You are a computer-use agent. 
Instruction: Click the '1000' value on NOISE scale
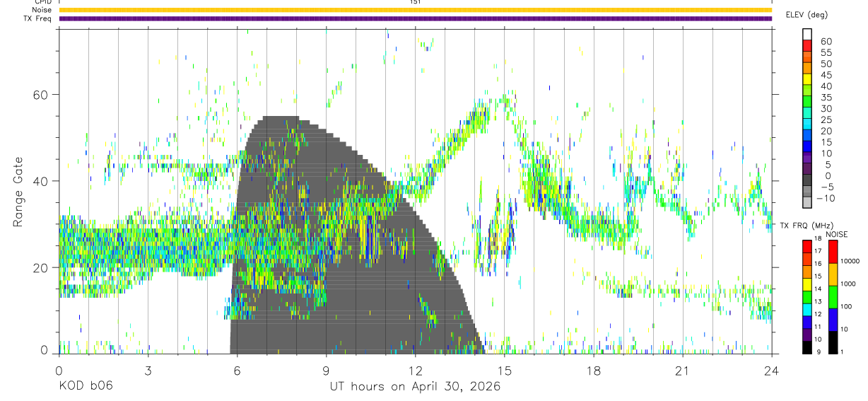pyautogui.click(x=848, y=284)
